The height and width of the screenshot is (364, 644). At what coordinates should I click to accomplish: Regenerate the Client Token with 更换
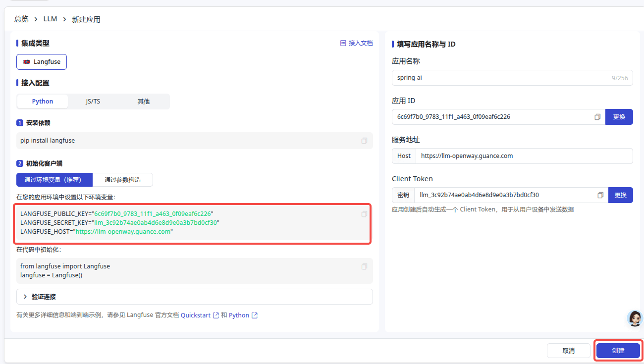pos(621,195)
